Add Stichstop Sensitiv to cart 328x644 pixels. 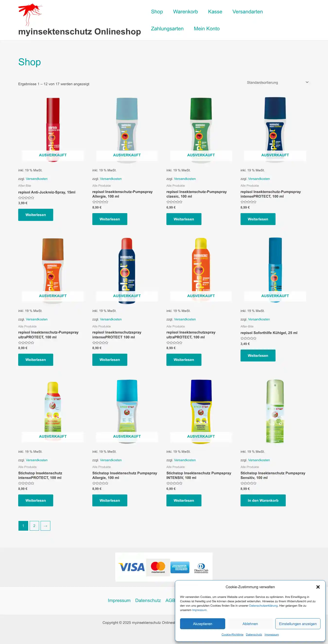click(263, 501)
